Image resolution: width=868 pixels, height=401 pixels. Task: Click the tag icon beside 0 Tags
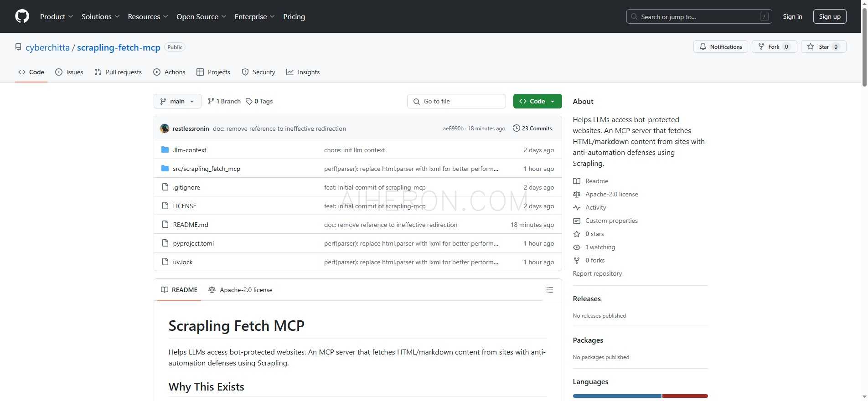click(249, 101)
